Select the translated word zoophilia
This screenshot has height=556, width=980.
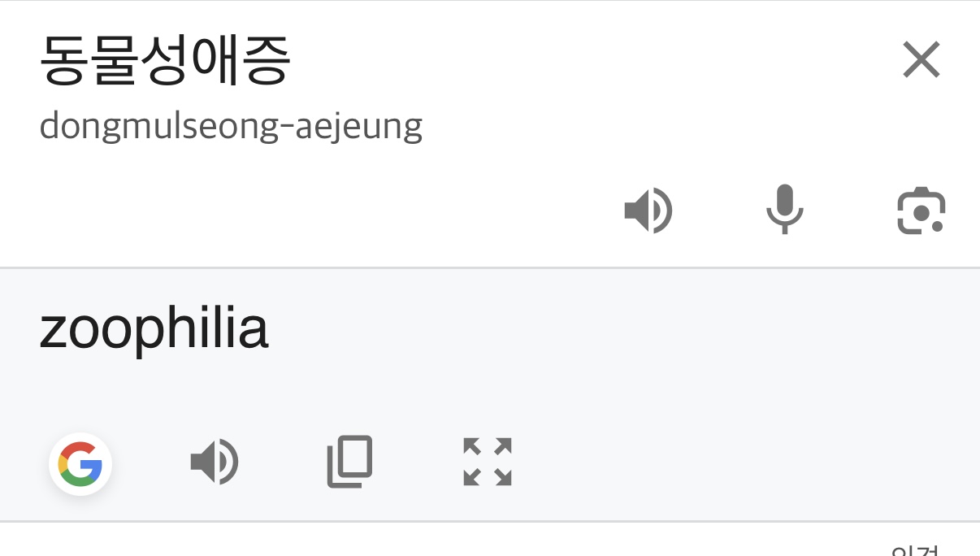154,328
